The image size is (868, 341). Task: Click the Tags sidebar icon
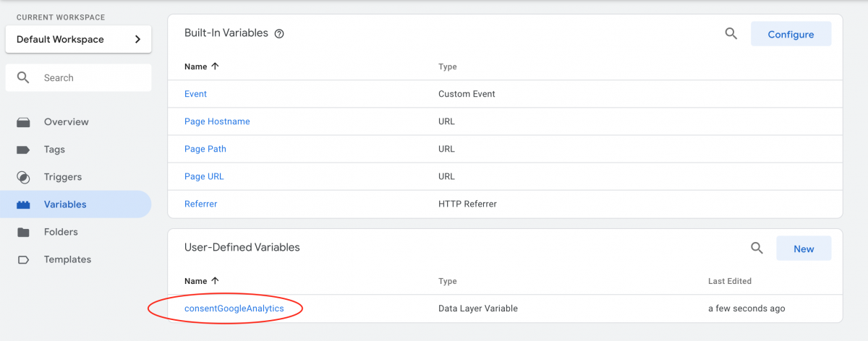point(23,150)
